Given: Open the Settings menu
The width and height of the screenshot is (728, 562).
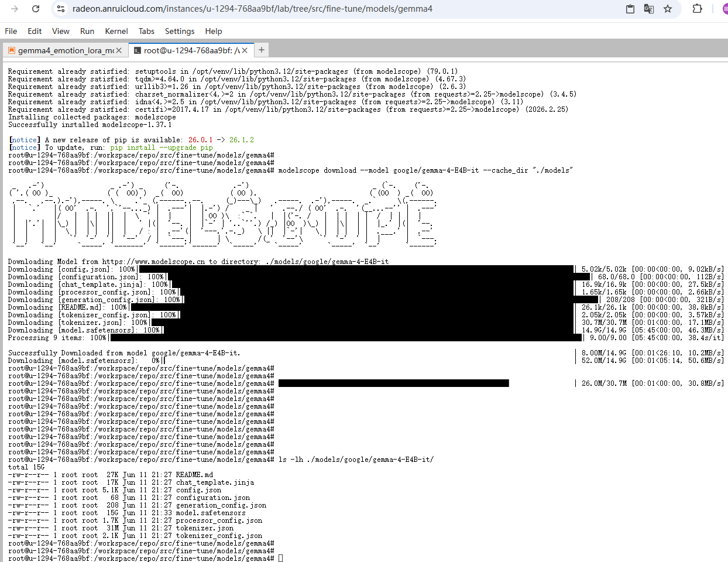Looking at the screenshot, I should click(x=180, y=31).
